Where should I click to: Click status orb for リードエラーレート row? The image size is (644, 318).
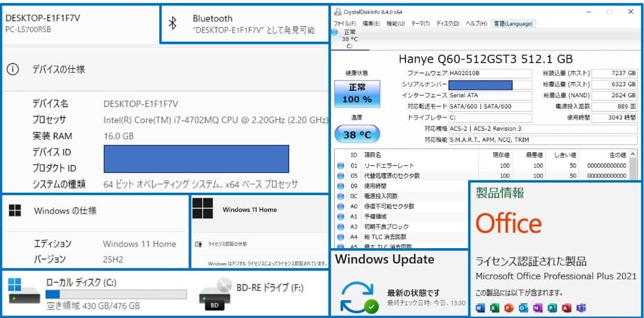coord(340,166)
